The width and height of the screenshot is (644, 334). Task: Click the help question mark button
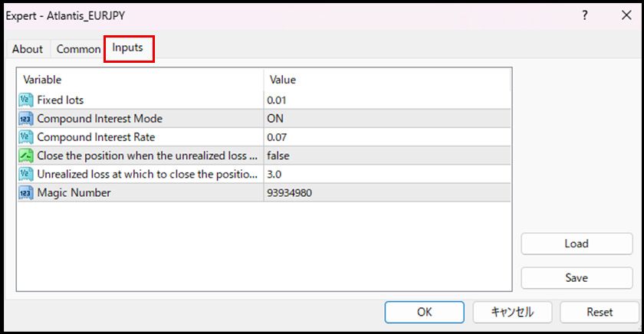[x=585, y=15]
